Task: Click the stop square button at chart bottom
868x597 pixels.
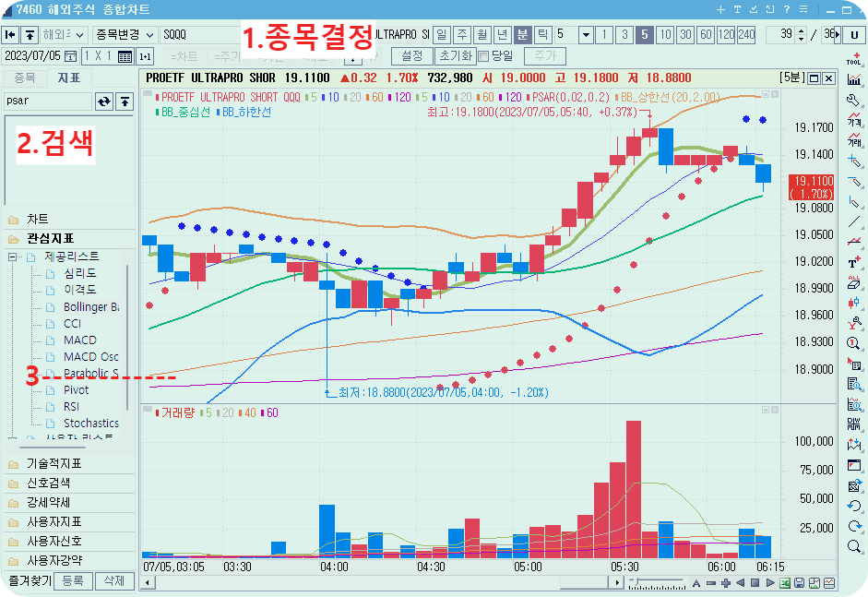Action: click(x=755, y=582)
